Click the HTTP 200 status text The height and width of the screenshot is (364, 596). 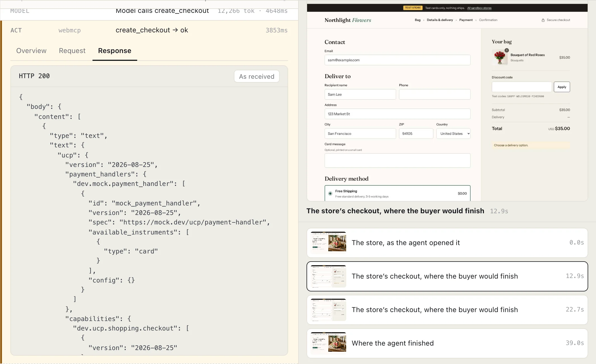click(x=34, y=76)
